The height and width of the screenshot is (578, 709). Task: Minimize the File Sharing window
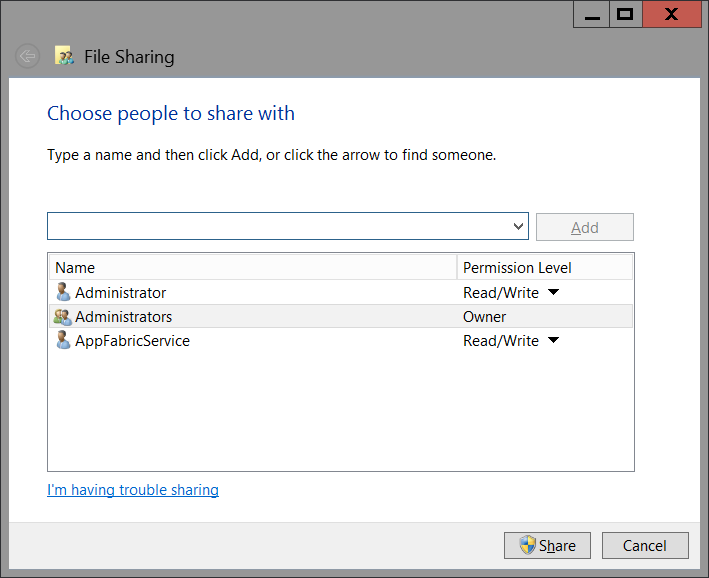coord(592,14)
